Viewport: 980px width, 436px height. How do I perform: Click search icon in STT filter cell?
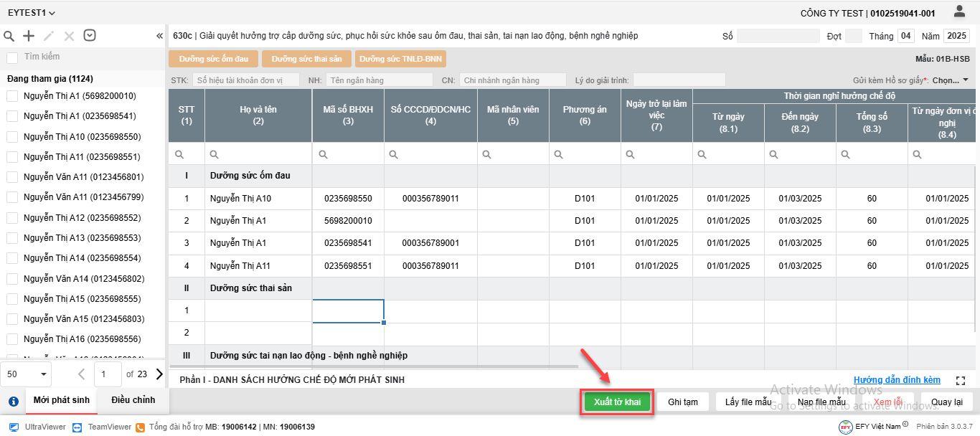(179, 154)
